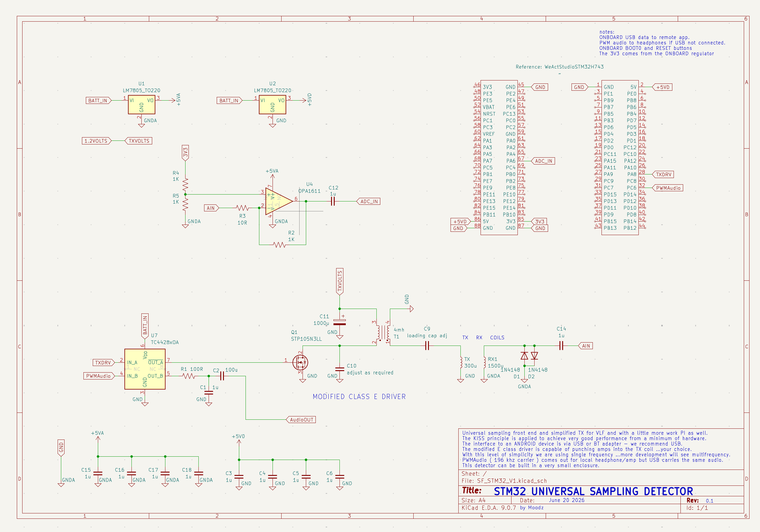Click the 'MODIFIED CLASS E DRIVER' text

click(359, 396)
